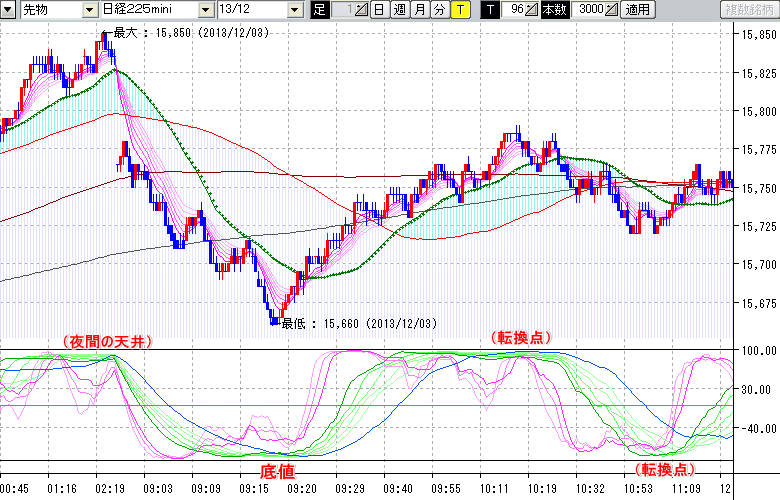Toggle the yellow T tick chart button
The height and width of the screenshot is (500, 780).
point(458,9)
